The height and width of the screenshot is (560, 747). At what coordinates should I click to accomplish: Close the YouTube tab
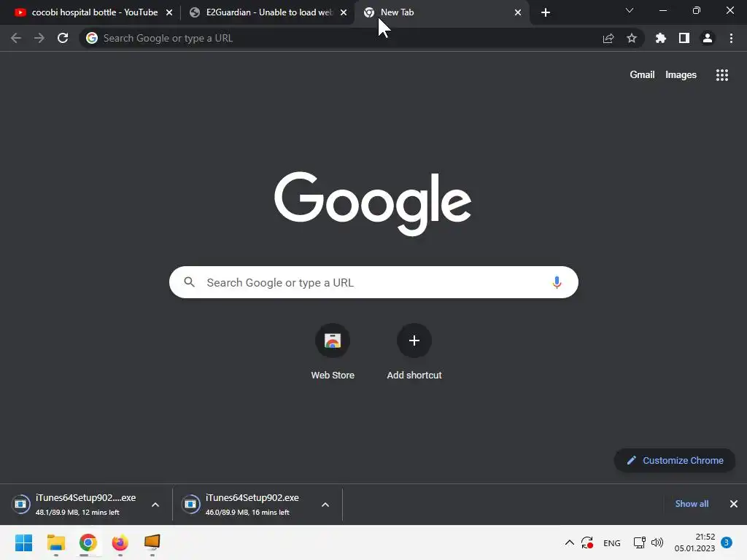point(169,12)
